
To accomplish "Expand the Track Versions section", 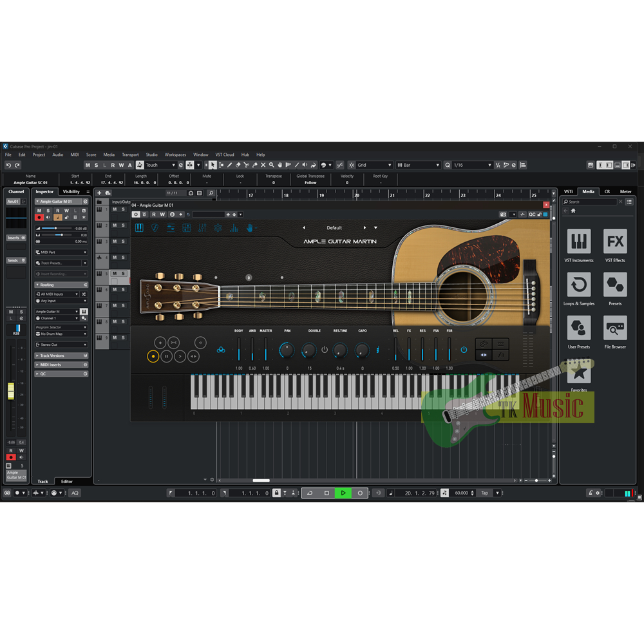I will pos(61,355).
